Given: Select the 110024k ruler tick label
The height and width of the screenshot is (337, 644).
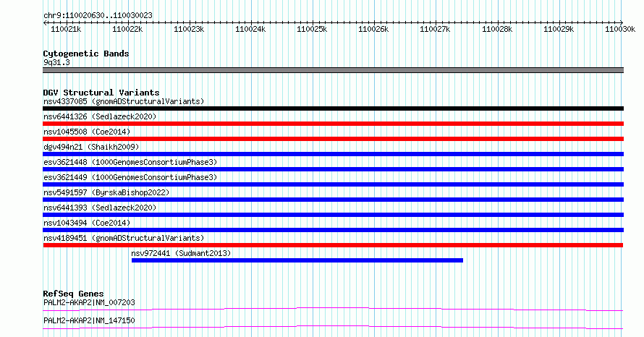Looking at the screenshot, I should click(250, 29).
